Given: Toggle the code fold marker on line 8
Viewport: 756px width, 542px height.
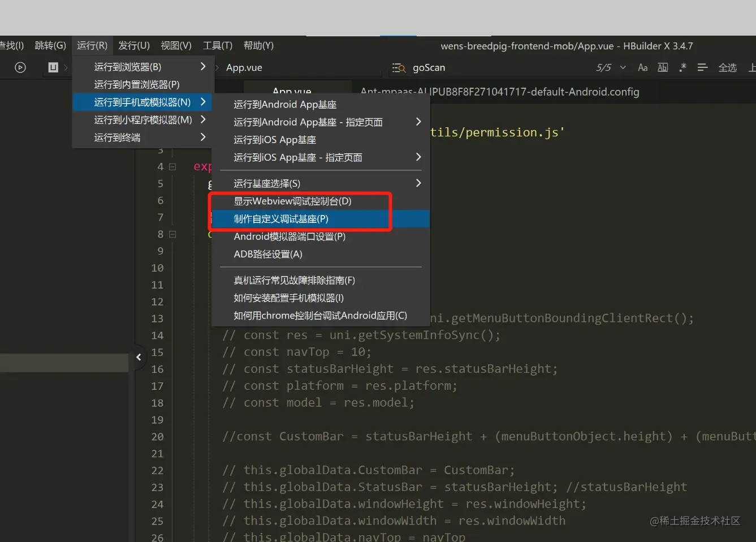Looking at the screenshot, I should (172, 234).
